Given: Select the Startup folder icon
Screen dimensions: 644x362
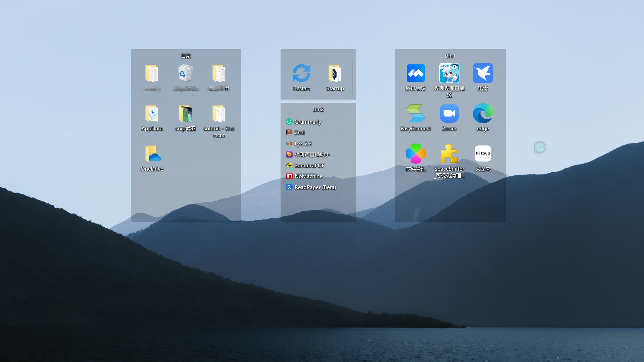Looking at the screenshot, I should (x=335, y=73).
